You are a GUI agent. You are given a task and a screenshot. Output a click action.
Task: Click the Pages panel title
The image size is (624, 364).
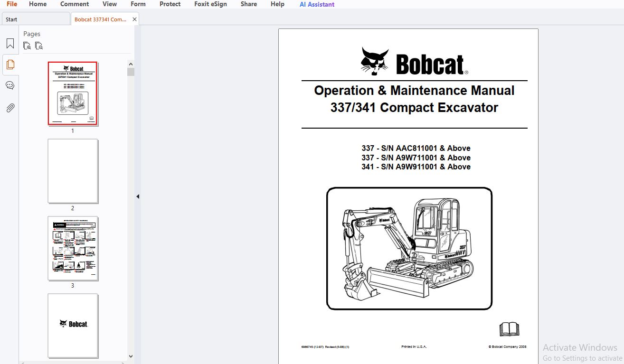[32, 34]
